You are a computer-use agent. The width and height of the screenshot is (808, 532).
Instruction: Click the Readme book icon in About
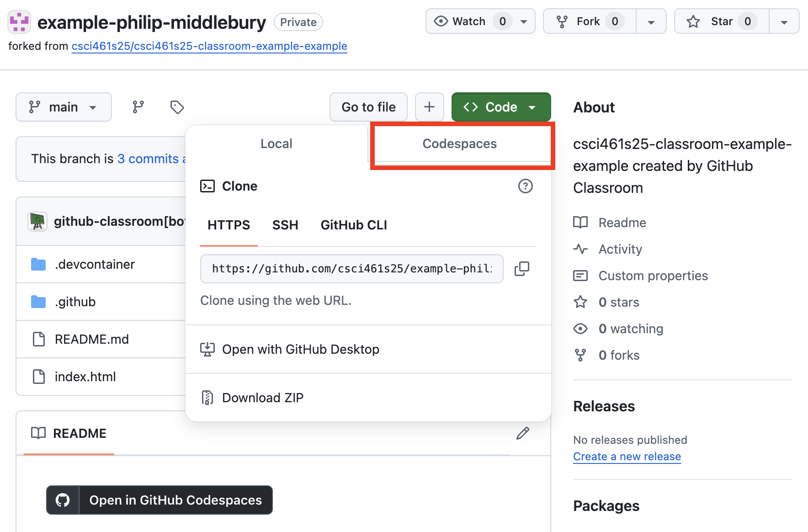[x=580, y=223]
